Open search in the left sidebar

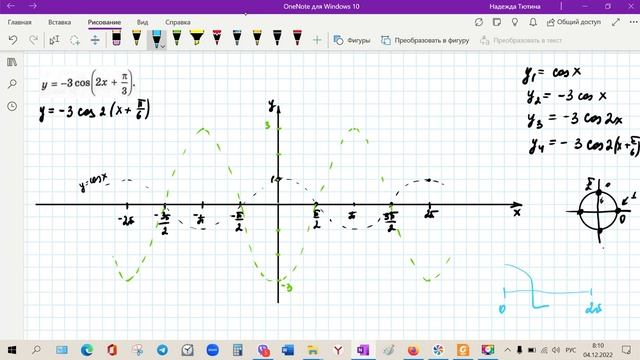tap(12, 84)
